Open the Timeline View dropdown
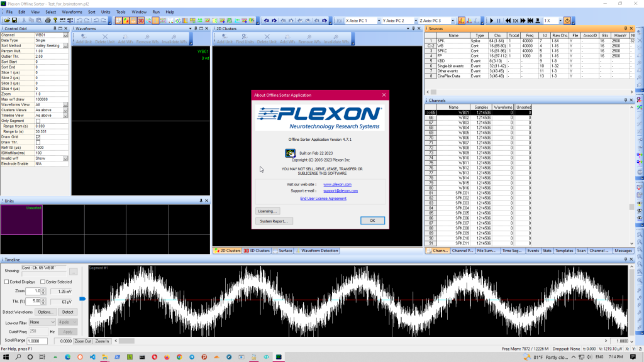Viewport: 644px width, 362px height. tap(65, 116)
